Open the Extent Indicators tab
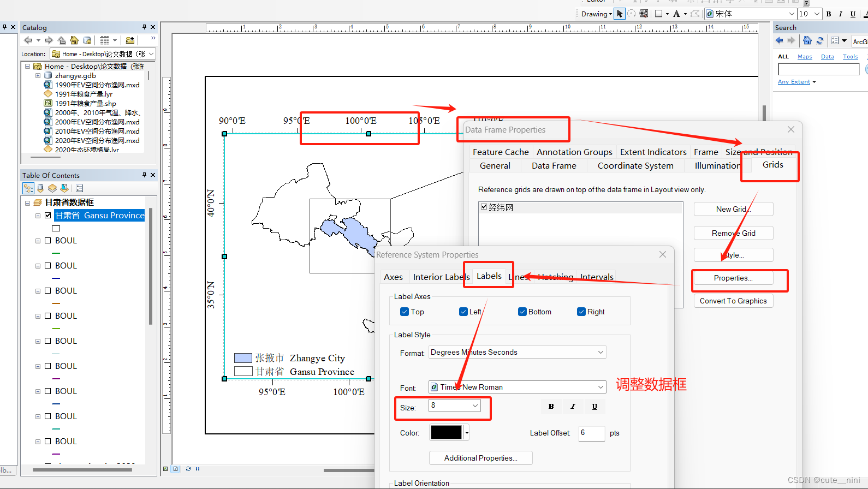The width and height of the screenshot is (868, 489). point(653,152)
